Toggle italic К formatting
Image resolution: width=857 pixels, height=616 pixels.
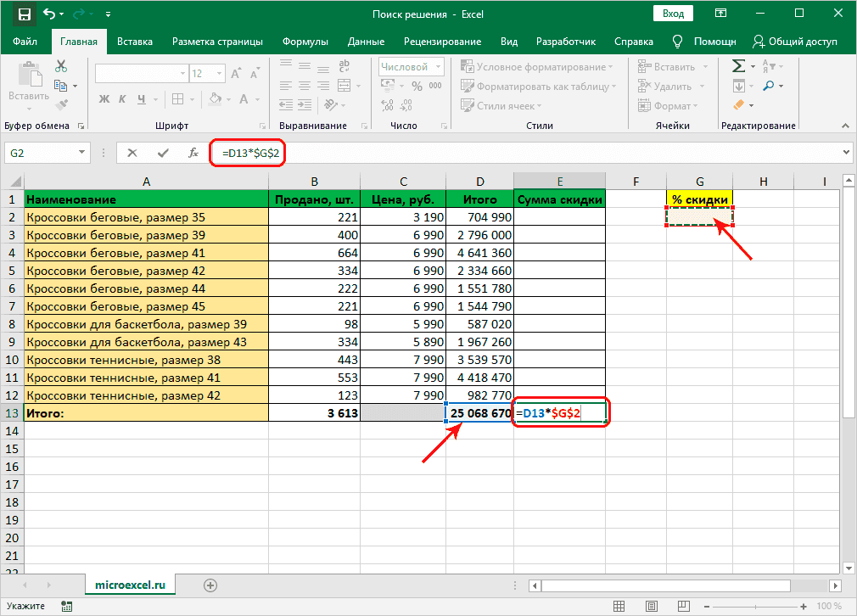click(x=124, y=98)
